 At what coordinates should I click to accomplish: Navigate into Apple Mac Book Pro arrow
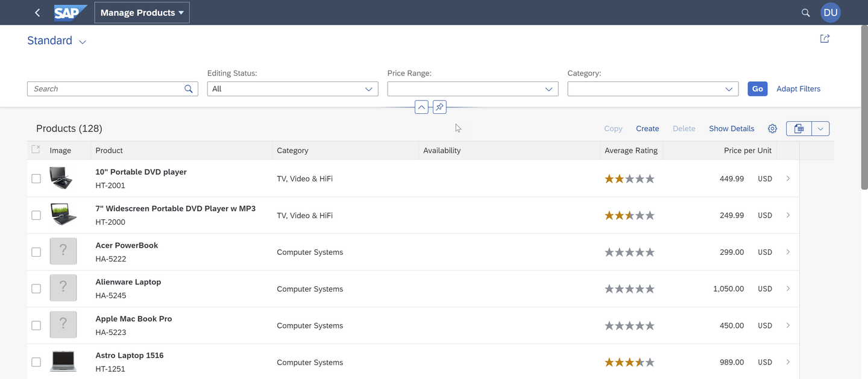point(788,325)
